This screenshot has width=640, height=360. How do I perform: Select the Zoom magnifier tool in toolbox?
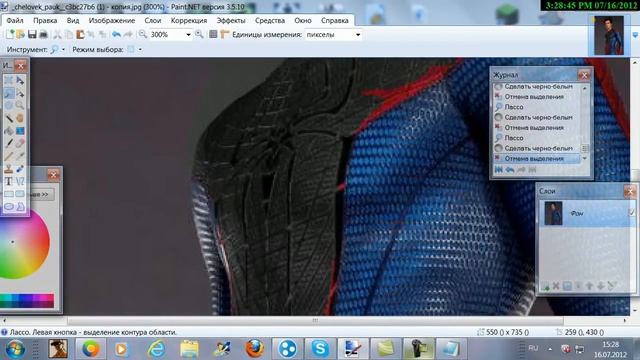(20, 105)
